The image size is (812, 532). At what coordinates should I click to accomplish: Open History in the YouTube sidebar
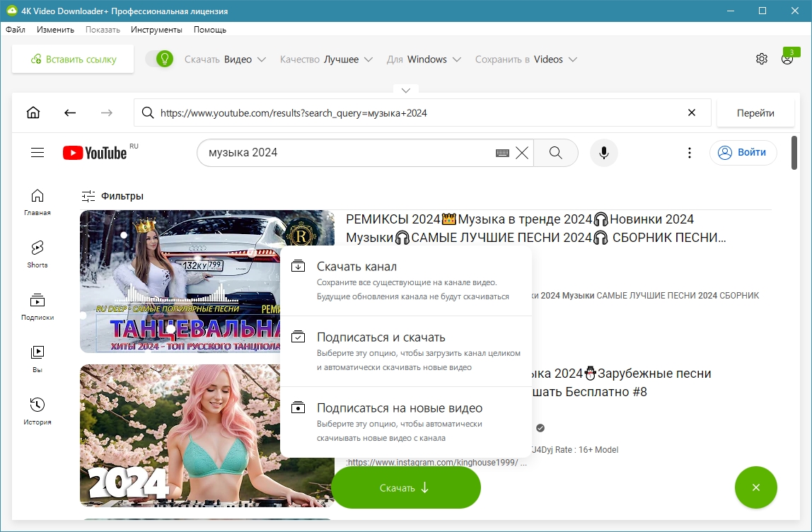[x=37, y=411]
